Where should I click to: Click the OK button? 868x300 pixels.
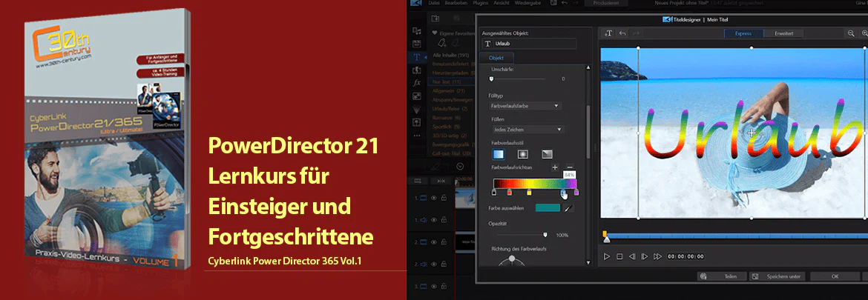click(835, 276)
